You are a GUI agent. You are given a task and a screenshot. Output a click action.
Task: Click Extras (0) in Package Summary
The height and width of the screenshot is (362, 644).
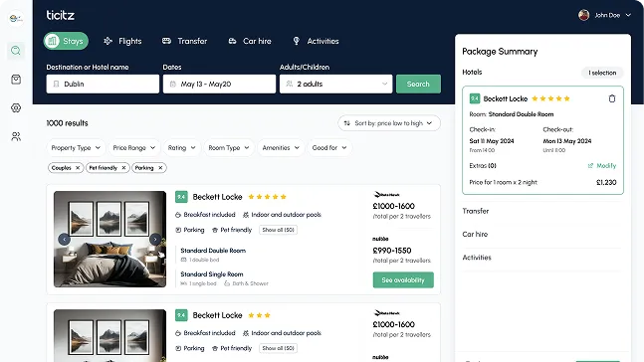483,166
